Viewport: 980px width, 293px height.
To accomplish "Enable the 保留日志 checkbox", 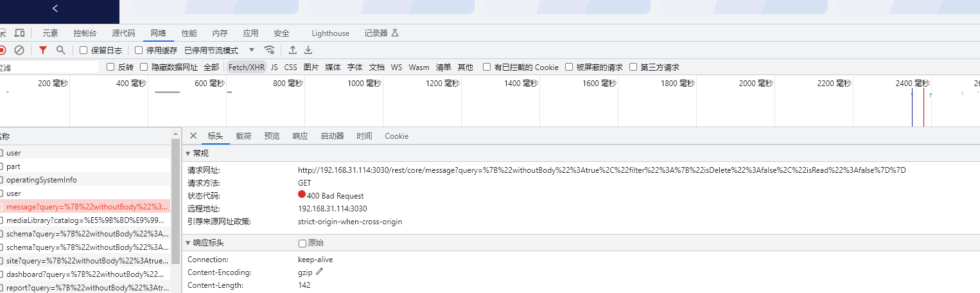I will coord(83,50).
